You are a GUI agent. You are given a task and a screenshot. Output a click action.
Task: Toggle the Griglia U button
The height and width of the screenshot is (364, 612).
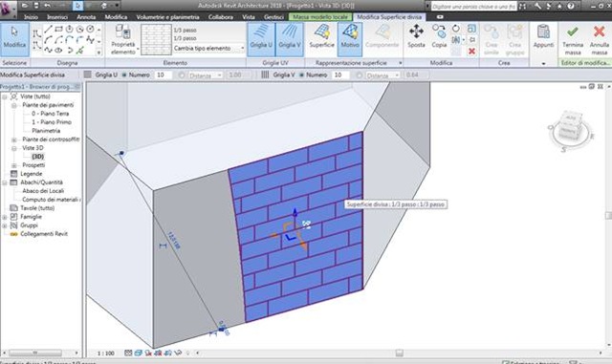point(261,39)
